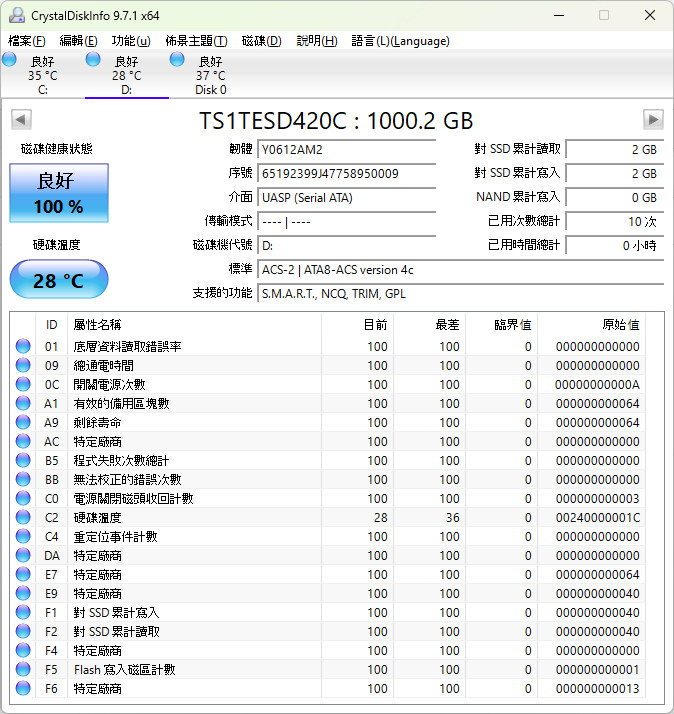Click status circle of attribute F4 row
The image size is (674, 714).
click(x=23, y=650)
